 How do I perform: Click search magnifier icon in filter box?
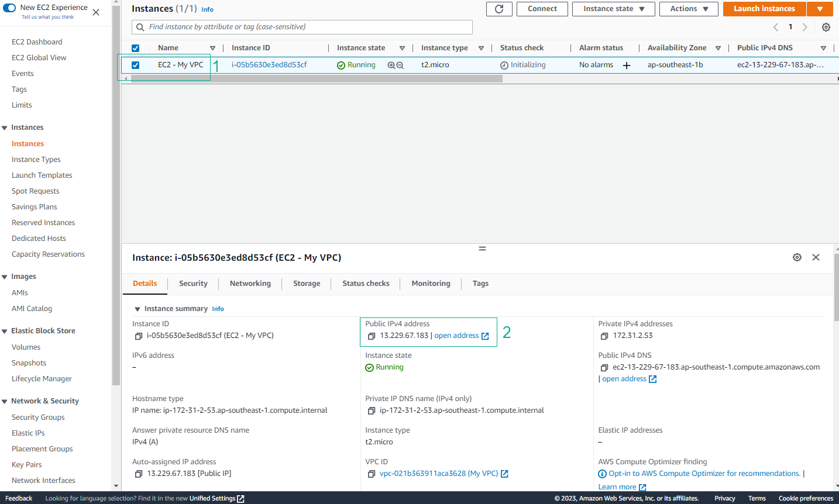click(140, 27)
